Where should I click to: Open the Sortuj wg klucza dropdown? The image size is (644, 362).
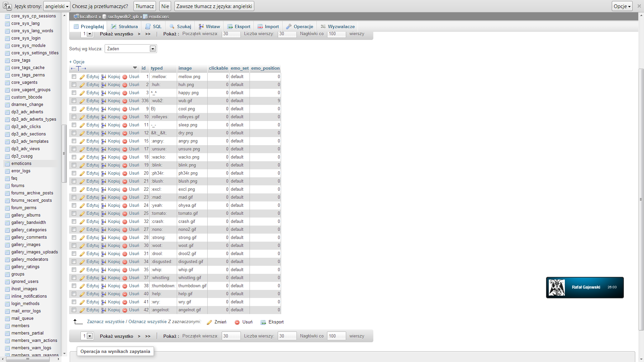pyautogui.click(x=131, y=49)
